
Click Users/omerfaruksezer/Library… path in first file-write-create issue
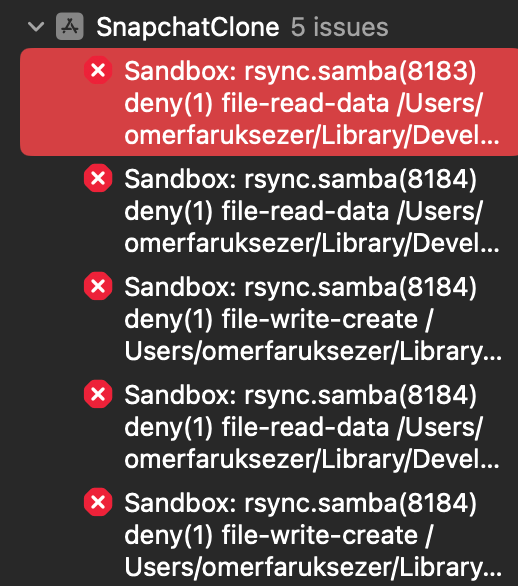pos(313,352)
